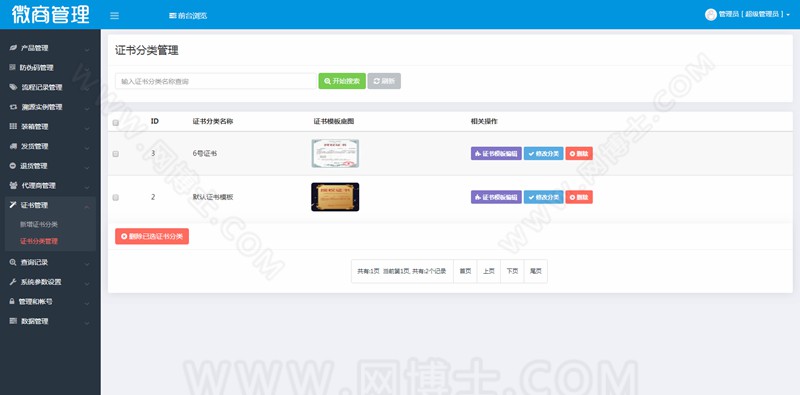Click the 证书分类管理 page heading
Image resolution: width=800 pixels, height=395 pixels.
pyautogui.click(x=146, y=51)
